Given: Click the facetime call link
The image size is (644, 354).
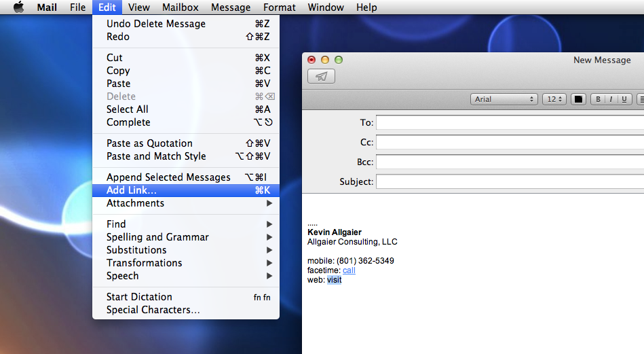Looking at the screenshot, I should tap(349, 270).
